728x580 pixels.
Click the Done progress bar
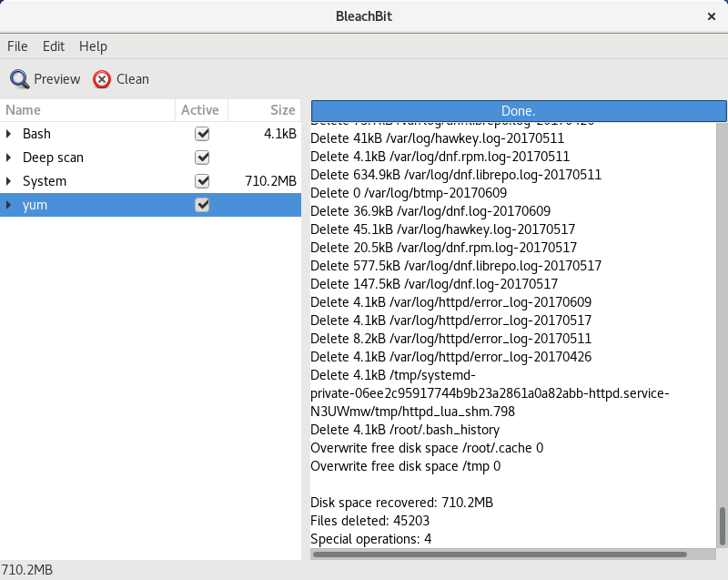(x=518, y=111)
